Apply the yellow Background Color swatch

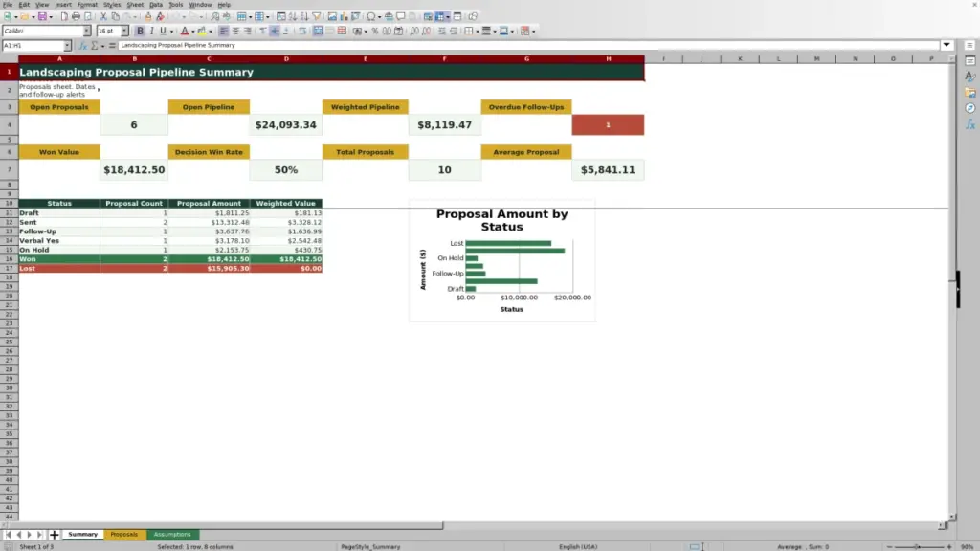pos(202,31)
